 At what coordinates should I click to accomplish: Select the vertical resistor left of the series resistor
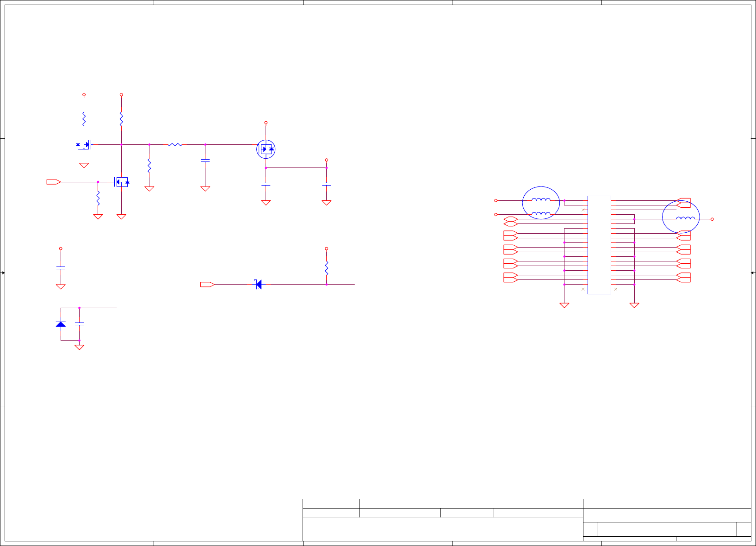[x=149, y=166]
